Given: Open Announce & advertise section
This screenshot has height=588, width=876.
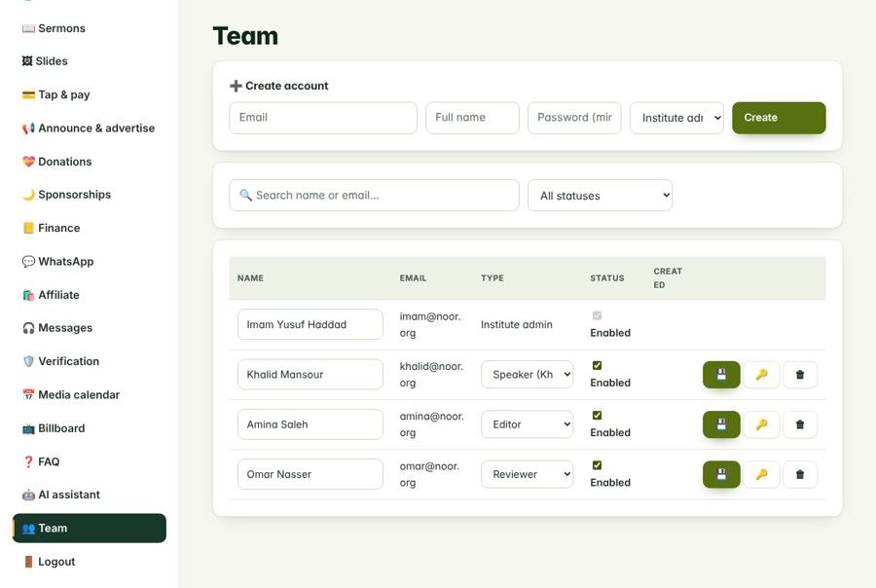Looking at the screenshot, I should pyautogui.click(x=90, y=129).
